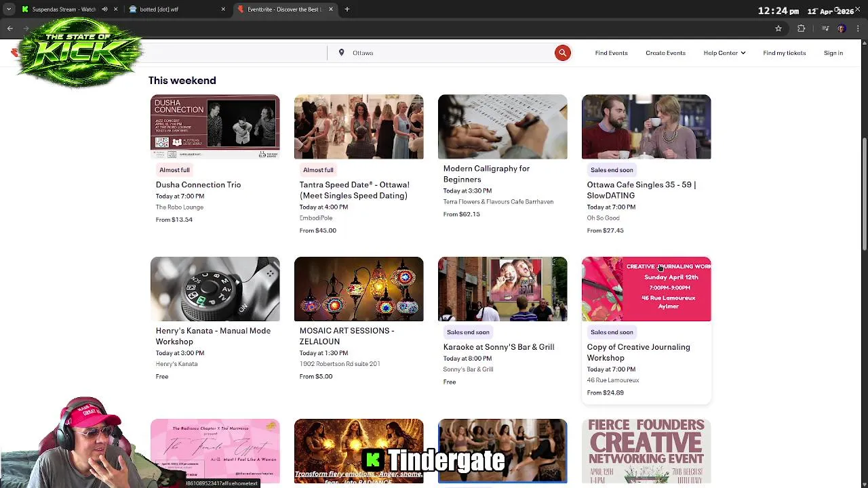Open the Fierce Founders networking event image
This screenshot has height=488, width=868.
click(x=646, y=451)
